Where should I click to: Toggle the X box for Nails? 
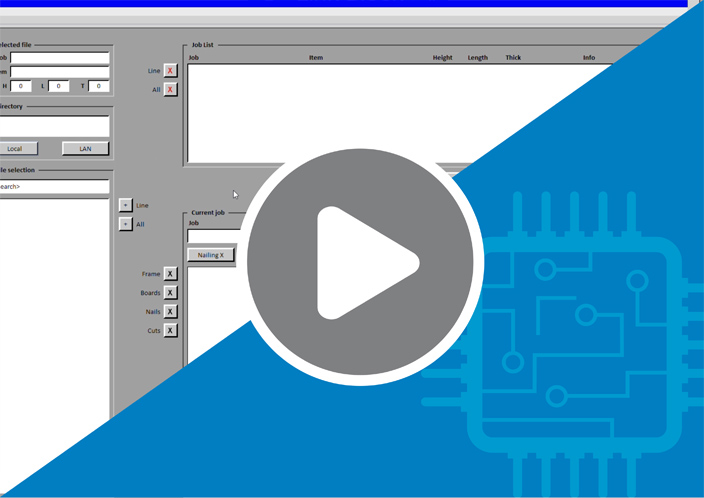click(x=170, y=312)
